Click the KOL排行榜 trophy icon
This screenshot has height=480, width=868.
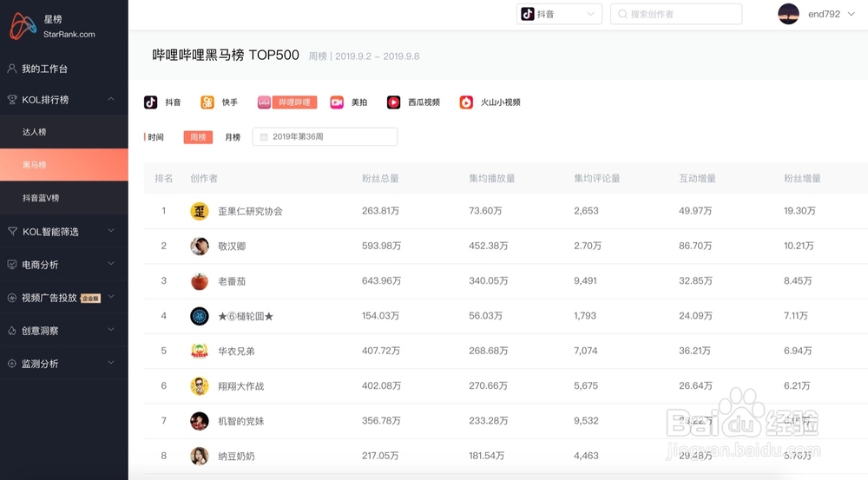11,100
